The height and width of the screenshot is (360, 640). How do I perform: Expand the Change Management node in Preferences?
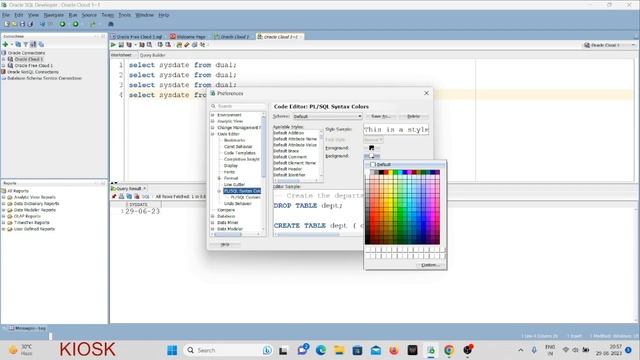tap(213, 128)
